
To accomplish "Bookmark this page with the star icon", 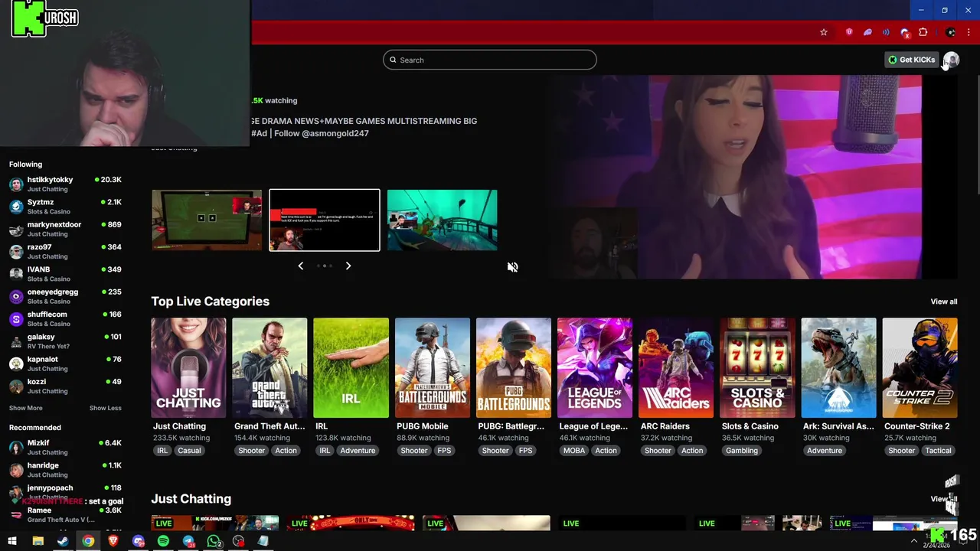I will pyautogui.click(x=824, y=32).
